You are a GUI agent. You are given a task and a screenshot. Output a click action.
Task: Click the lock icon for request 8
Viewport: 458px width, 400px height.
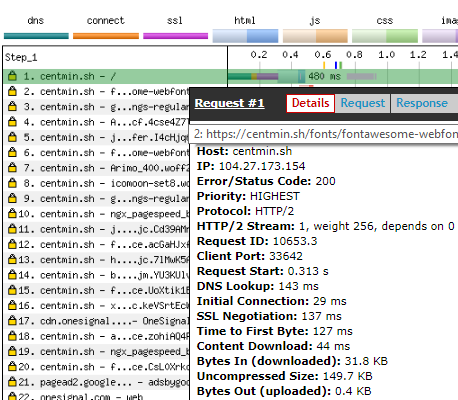click(x=12, y=183)
